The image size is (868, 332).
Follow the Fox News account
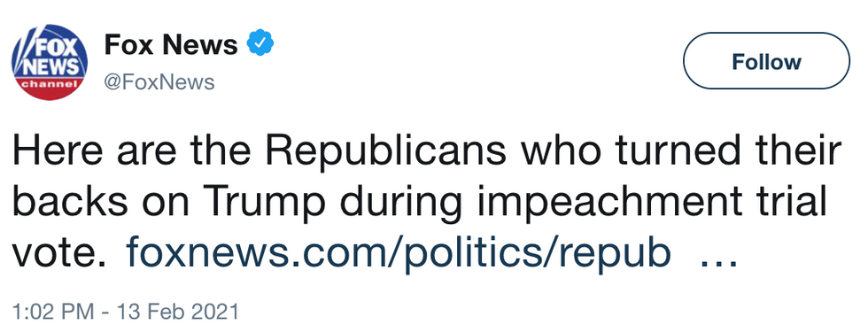(x=766, y=61)
